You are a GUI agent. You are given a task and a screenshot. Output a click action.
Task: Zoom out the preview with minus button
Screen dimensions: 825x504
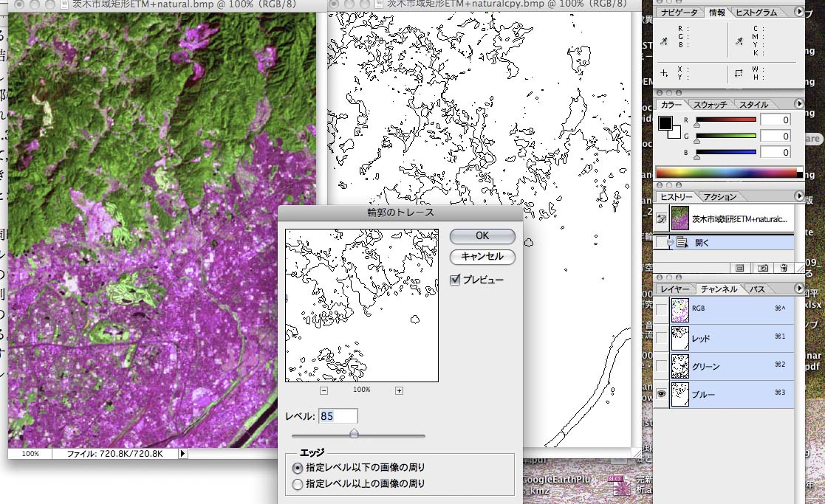coord(324,390)
